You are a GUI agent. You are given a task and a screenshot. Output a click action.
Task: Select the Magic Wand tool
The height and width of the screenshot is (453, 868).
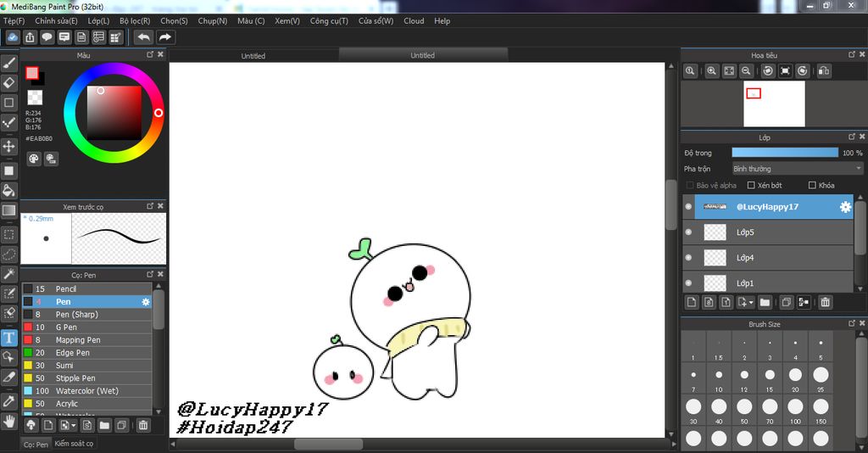[8, 274]
